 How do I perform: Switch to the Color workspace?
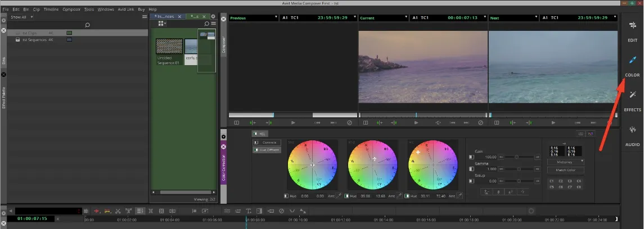coord(633,66)
